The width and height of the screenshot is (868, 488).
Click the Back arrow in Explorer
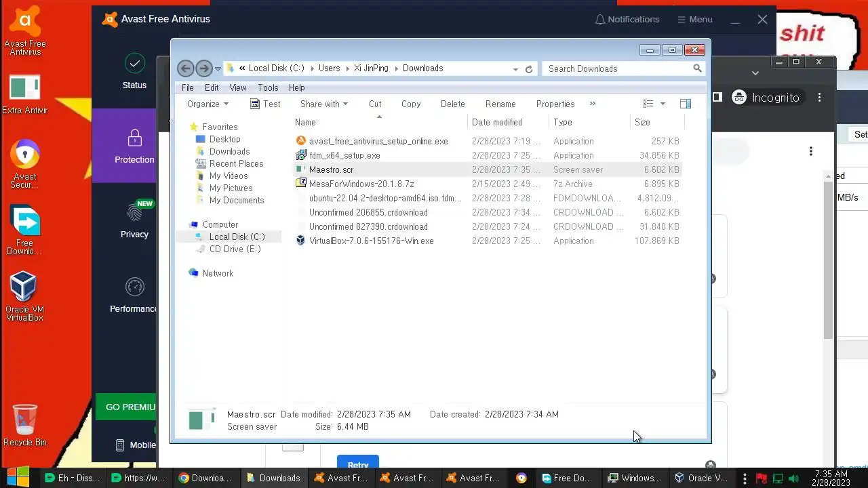[184, 68]
